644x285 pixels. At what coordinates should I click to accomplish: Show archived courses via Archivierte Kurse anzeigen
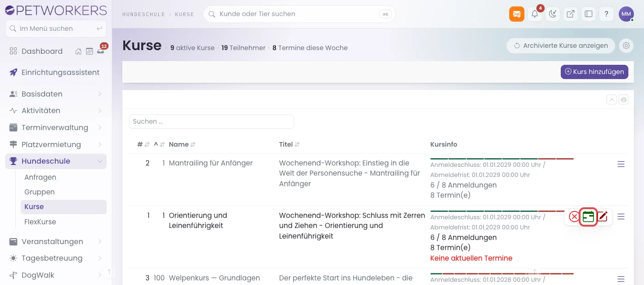[x=561, y=46]
